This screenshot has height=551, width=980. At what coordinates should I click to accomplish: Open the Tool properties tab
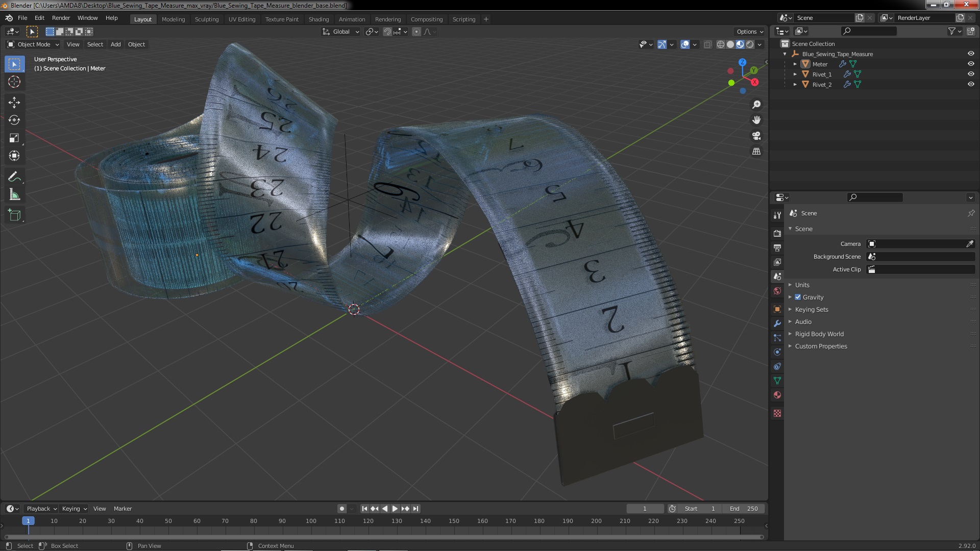(x=777, y=215)
